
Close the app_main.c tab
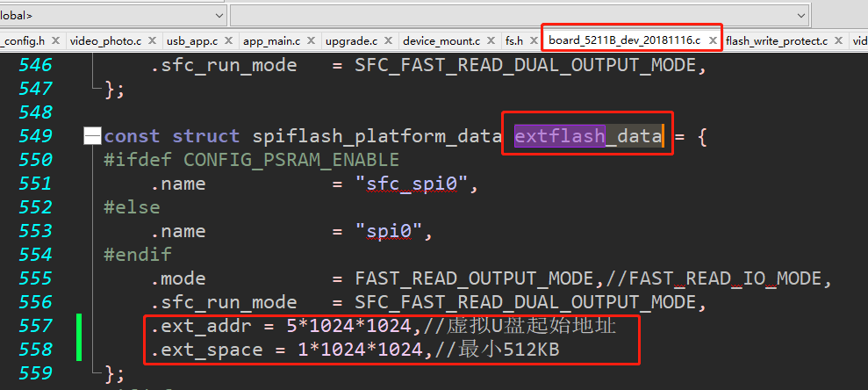[311, 40]
